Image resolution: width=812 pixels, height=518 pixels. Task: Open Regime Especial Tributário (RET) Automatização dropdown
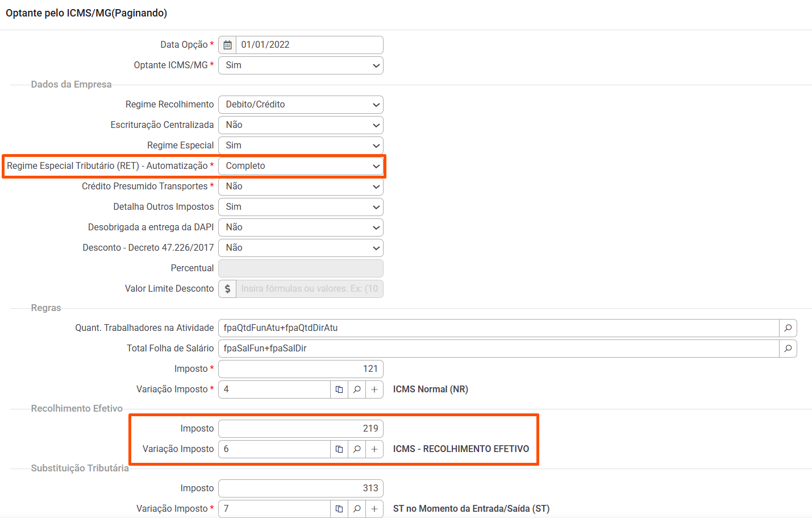coord(301,166)
